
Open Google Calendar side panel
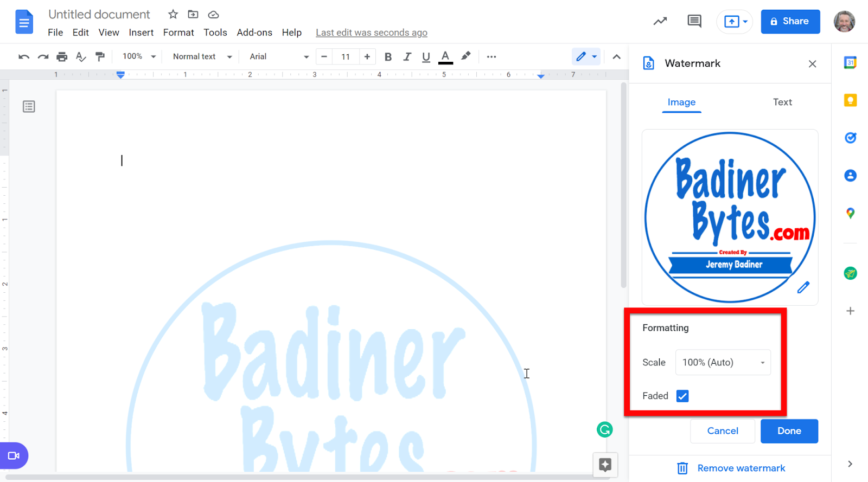tap(850, 62)
